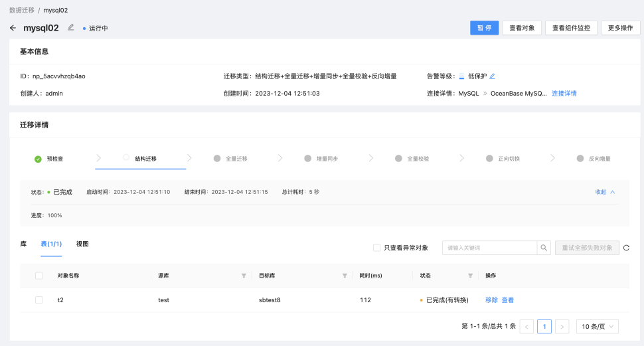Select all objects via header checkbox
This screenshot has width=644, height=346.
[x=39, y=276]
